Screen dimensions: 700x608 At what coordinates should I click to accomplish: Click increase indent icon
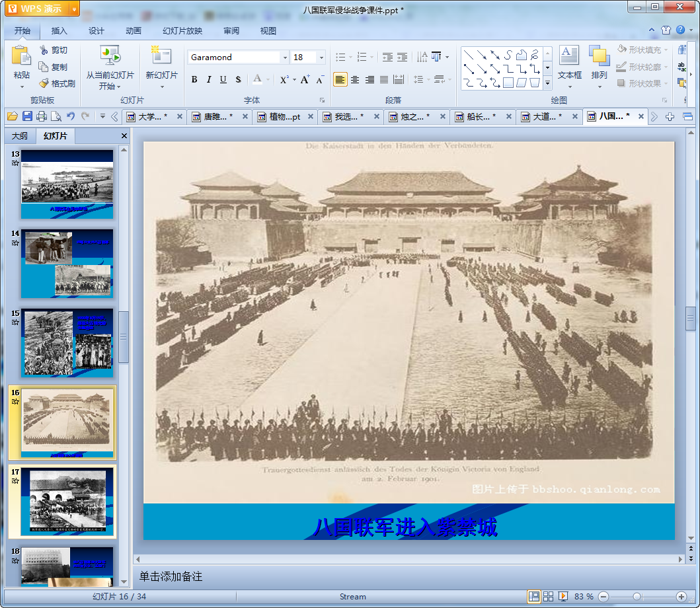(403, 57)
